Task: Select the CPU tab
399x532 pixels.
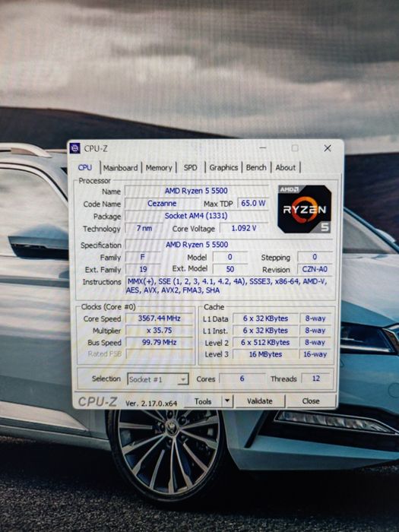Action: click(x=85, y=167)
